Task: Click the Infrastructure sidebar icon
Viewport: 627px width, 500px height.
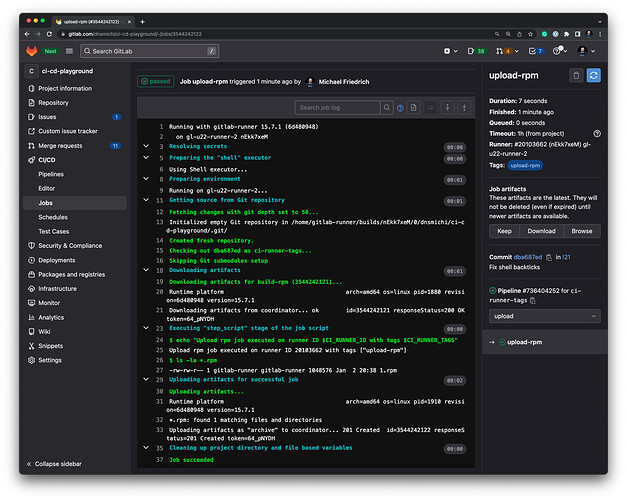Action: tap(31, 288)
